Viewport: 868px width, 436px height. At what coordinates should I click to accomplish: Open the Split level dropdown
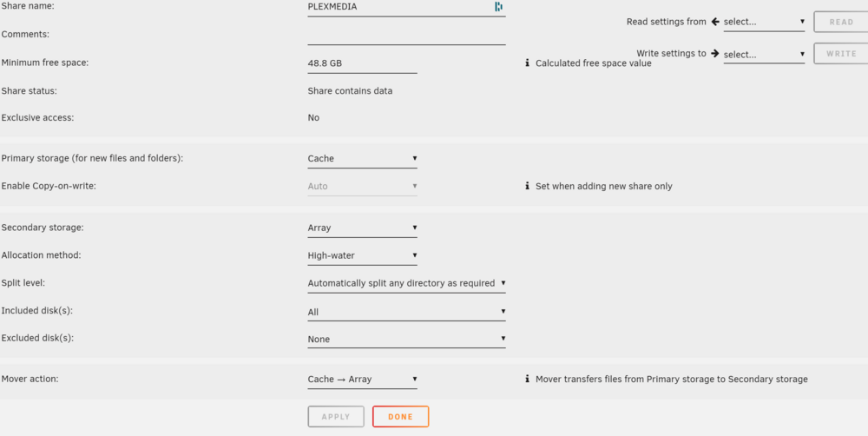pos(406,283)
